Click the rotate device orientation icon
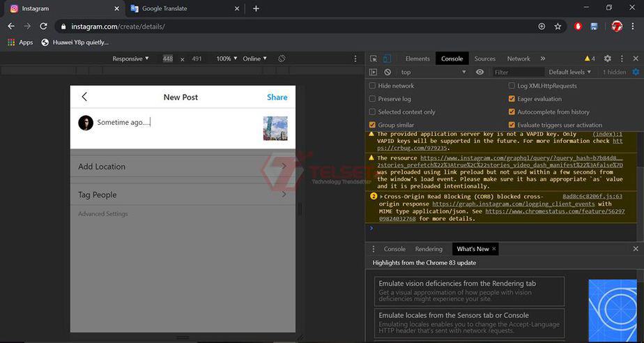The height and width of the screenshot is (343, 644). tap(282, 59)
